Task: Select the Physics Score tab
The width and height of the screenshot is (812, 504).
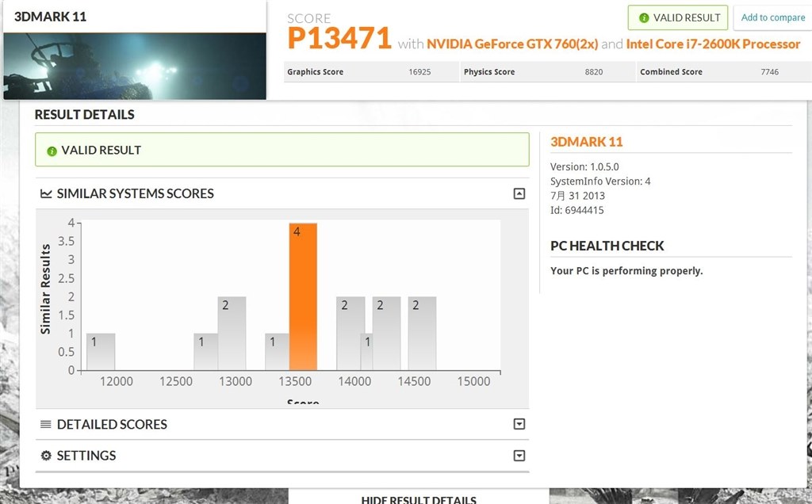Action: 547,71
